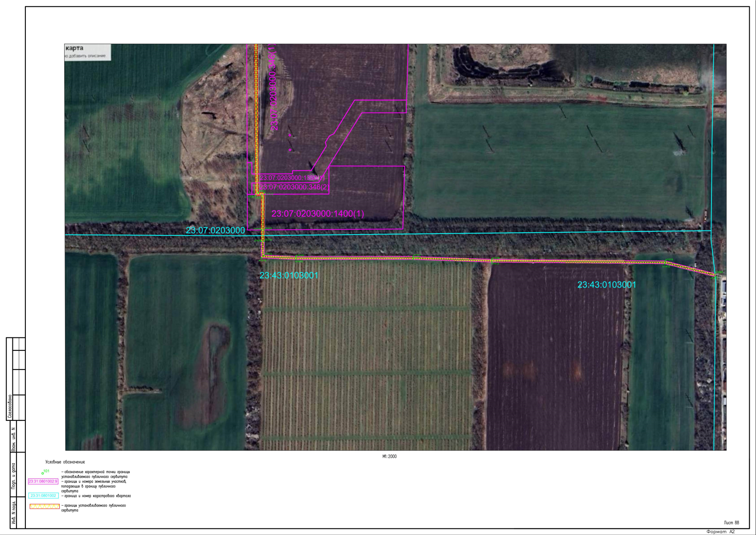
Task: Click the map description text under 'карта'
Action: tap(86, 56)
